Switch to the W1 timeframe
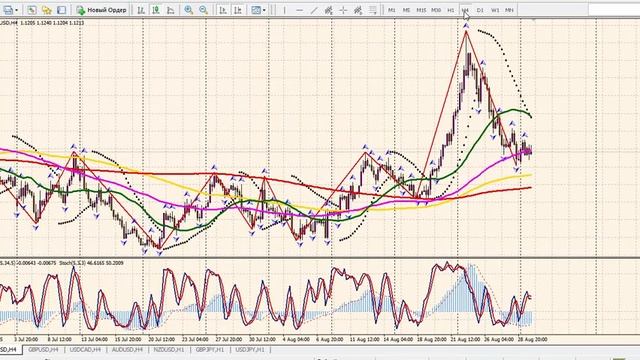Image resolution: width=640 pixels, height=360 pixels. point(495,10)
